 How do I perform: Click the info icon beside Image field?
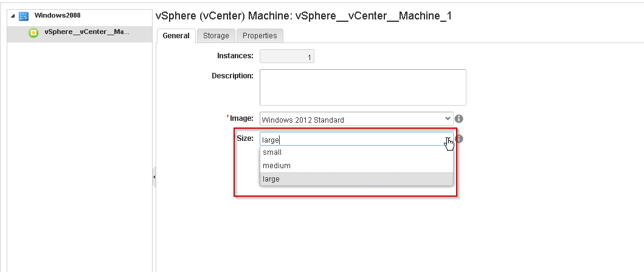(460, 119)
